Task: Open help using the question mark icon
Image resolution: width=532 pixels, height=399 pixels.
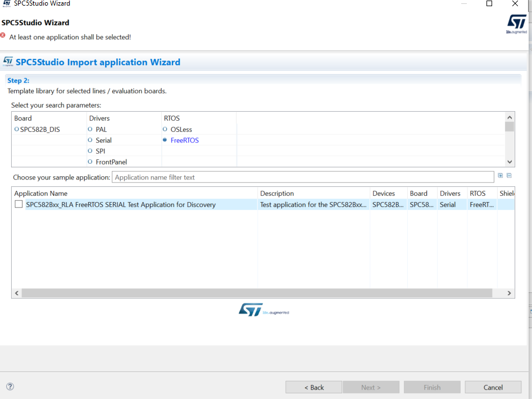Action: tap(10, 386)
